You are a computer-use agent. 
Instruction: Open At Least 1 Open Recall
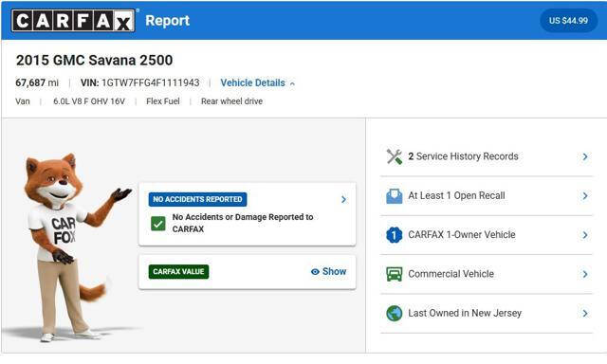487,195
